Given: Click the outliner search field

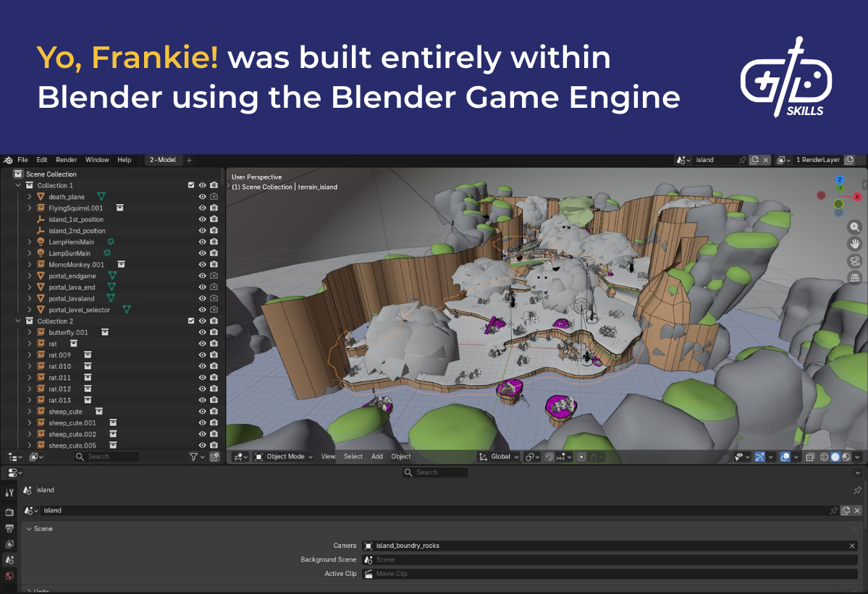Looking at the screenshot, I should click(x=109, y=457).
